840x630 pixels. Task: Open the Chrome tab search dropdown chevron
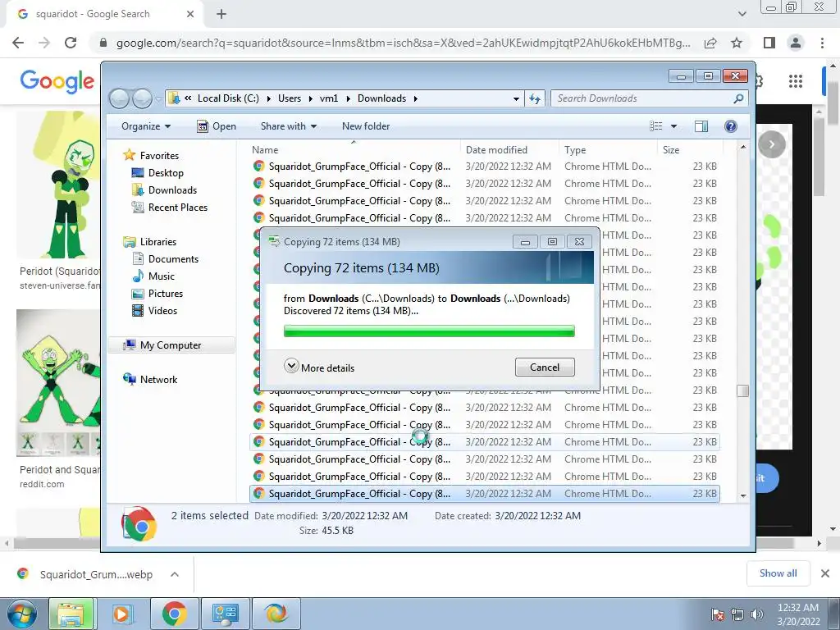[742, 14]
